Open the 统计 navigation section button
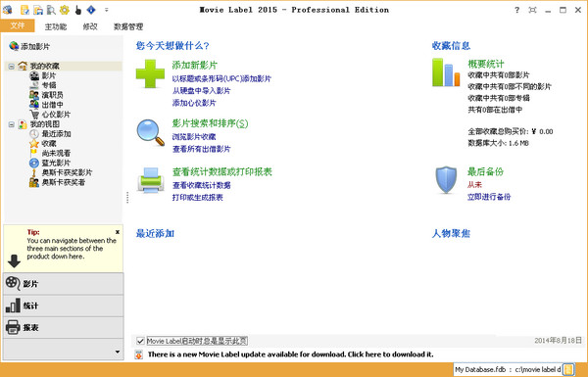This screenshot has width=588, height=377. pos(63,306)
